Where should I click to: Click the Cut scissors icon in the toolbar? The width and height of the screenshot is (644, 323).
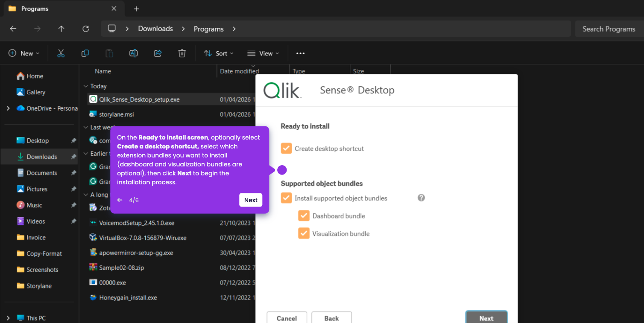61,53
